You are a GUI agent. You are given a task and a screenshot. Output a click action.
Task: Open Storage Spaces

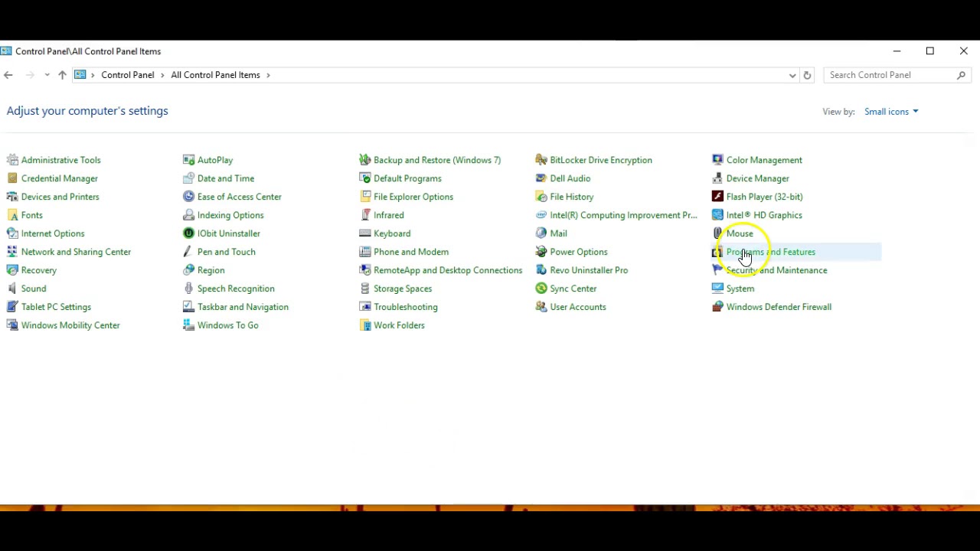click(403, 289)
